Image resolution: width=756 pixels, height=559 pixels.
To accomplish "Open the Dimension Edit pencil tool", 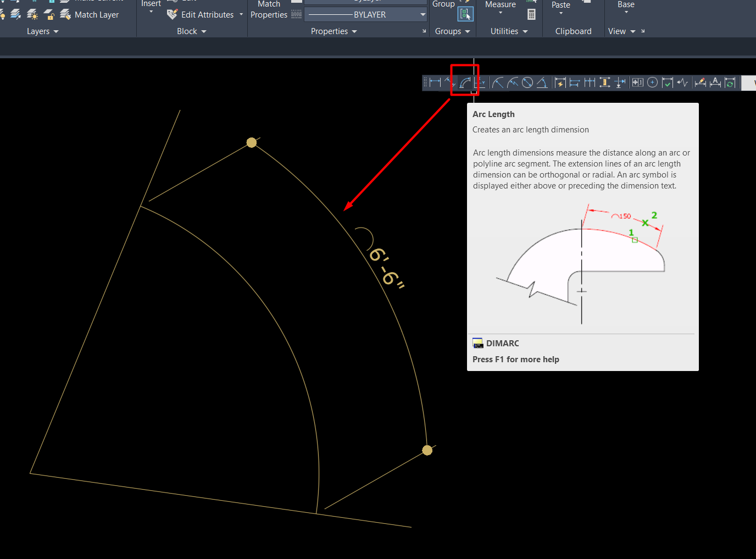I will [x=701, y=82].
